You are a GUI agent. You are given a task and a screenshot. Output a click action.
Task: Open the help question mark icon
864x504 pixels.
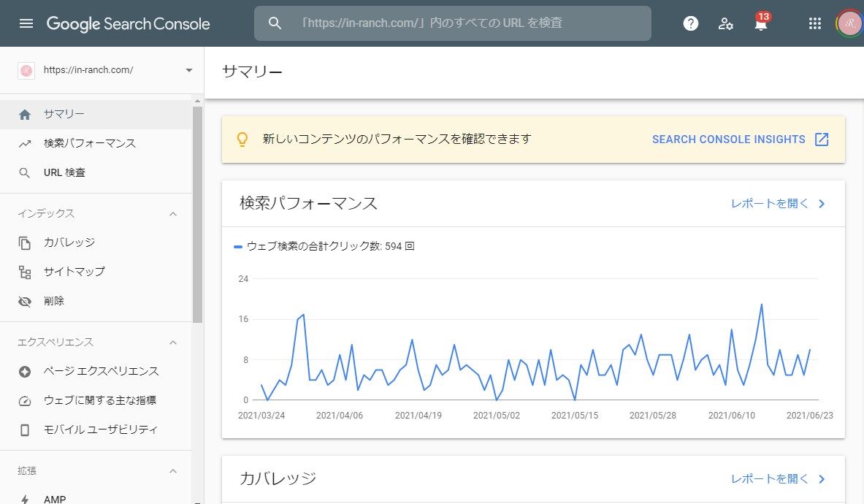[x=690, y=23]
